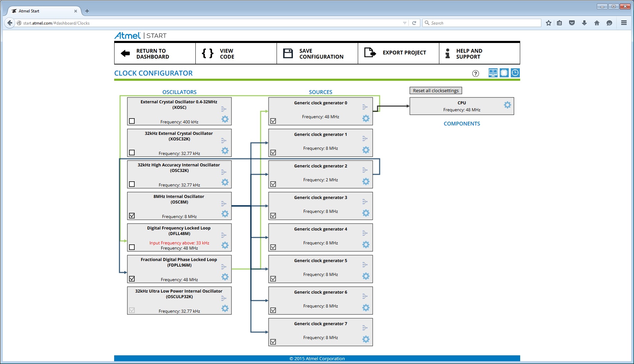Go back with the browser back arrow
Image resolution: width=634 pixels, height=364 pixels.
click(x=10, y=23)
